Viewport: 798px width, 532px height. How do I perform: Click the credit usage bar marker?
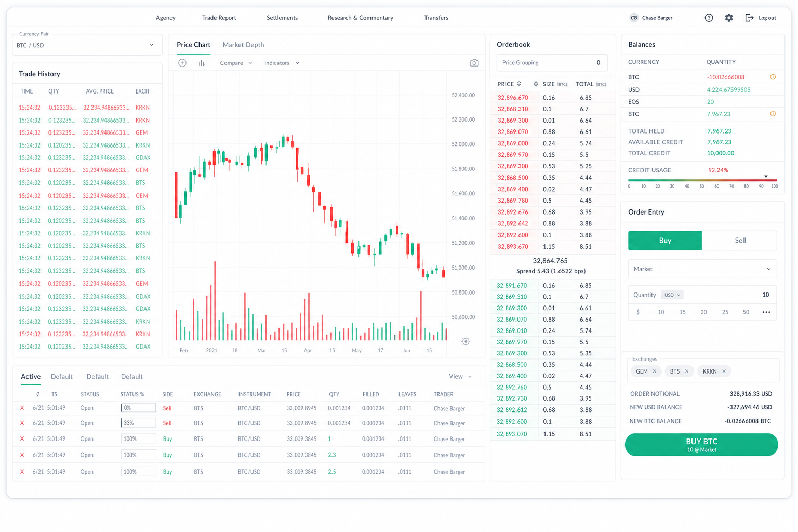coord(766,177)
